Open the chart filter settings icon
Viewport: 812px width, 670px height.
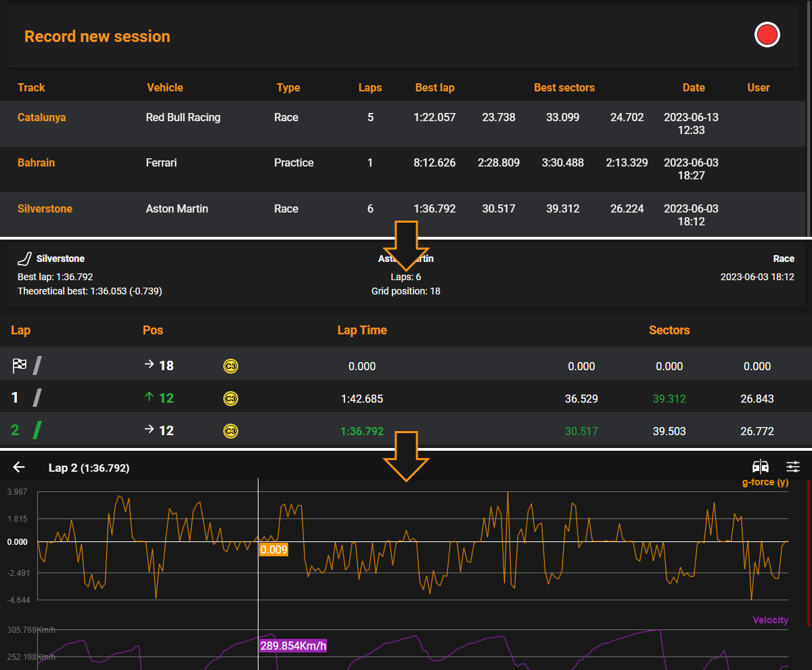tap(792, 467)
